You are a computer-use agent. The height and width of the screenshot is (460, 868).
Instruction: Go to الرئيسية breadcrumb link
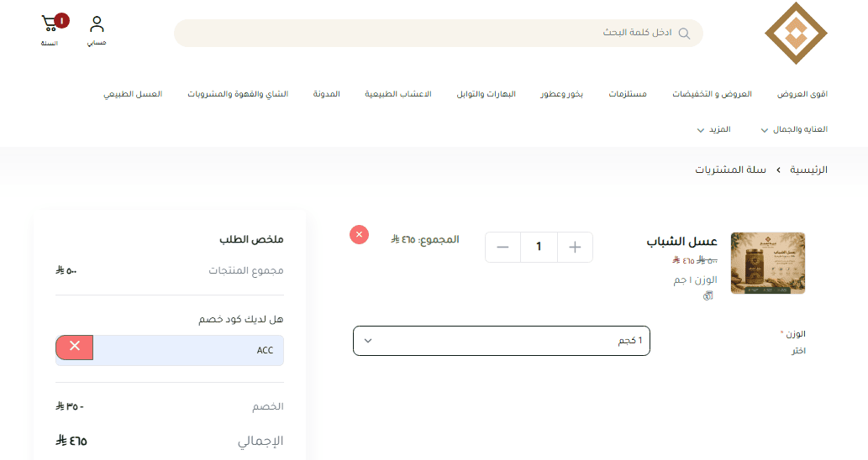(808, 170)
